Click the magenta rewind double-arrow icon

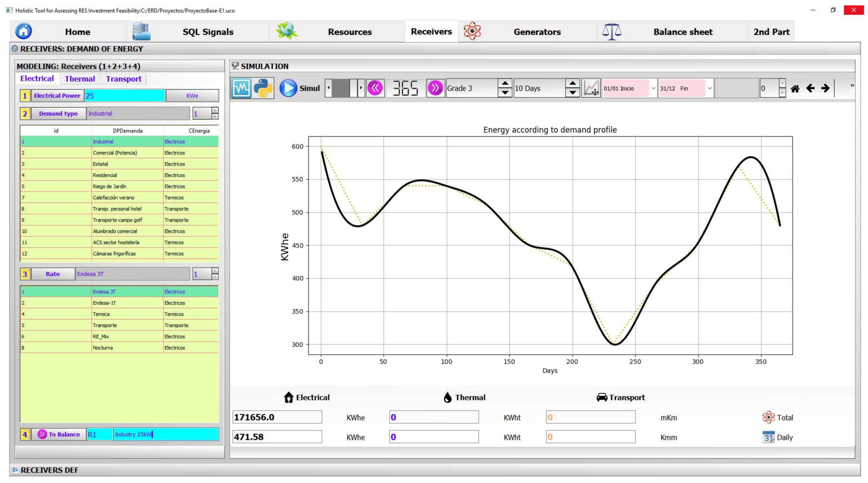tap(375, 88)
